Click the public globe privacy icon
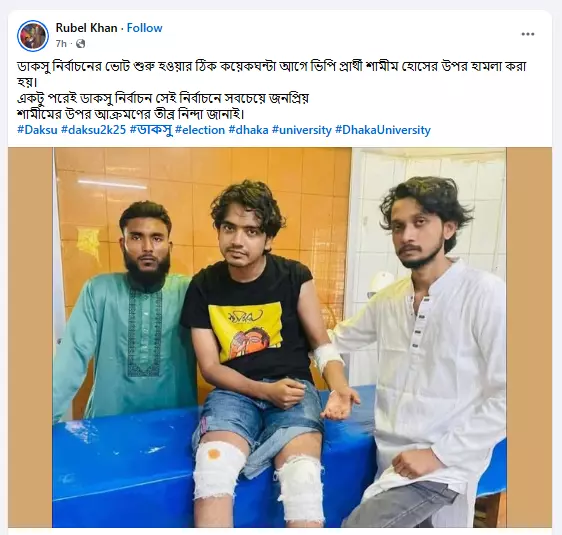Screen dimensions: 562x535 coord(81,44)
